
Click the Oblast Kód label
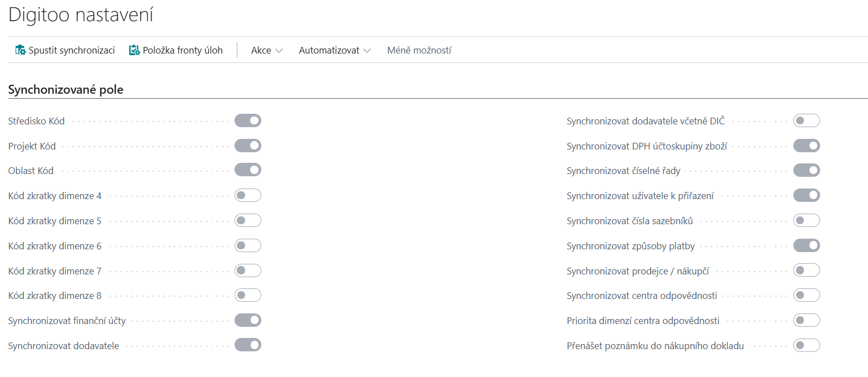point(31,171)
